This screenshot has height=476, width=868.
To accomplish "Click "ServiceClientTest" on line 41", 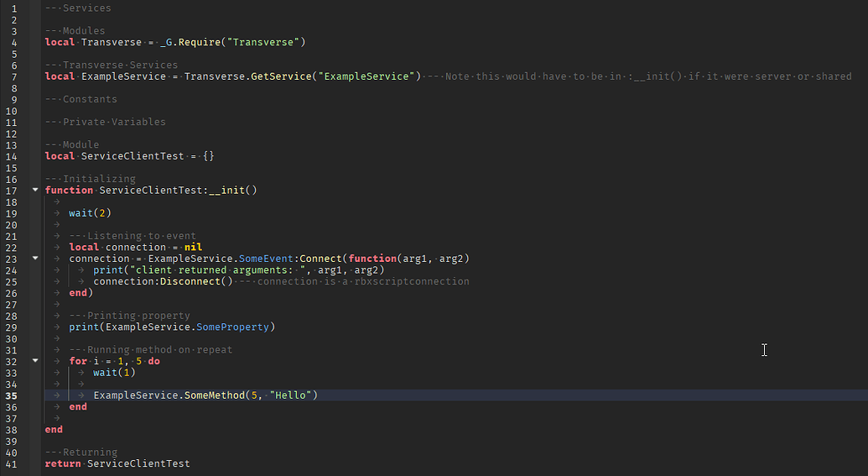I will 138,463.
